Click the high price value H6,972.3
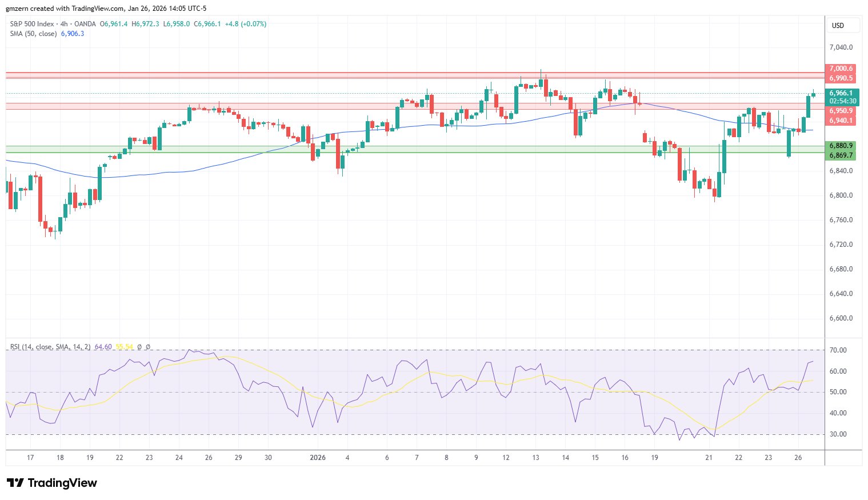 tap(145, 24)
